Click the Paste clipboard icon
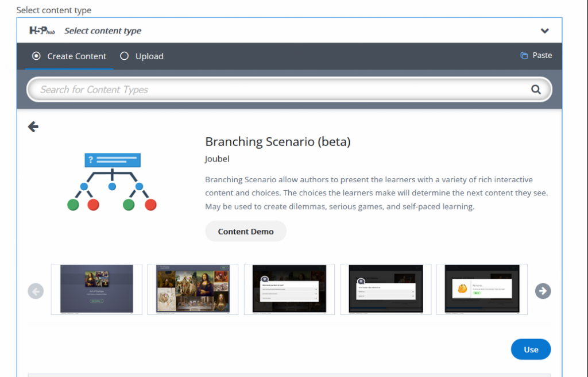Image resolution: width=588 pixels, height=377 pixels. tap(524, 56)
